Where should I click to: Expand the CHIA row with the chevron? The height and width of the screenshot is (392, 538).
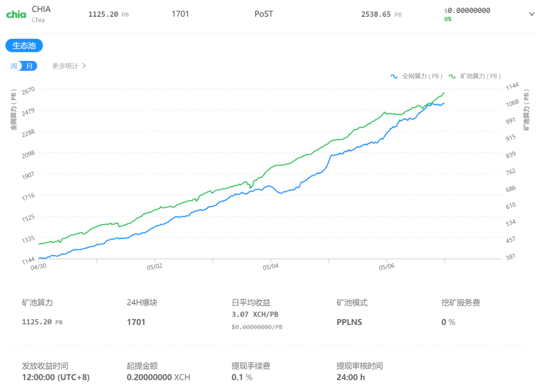click(x=531, y=14)
